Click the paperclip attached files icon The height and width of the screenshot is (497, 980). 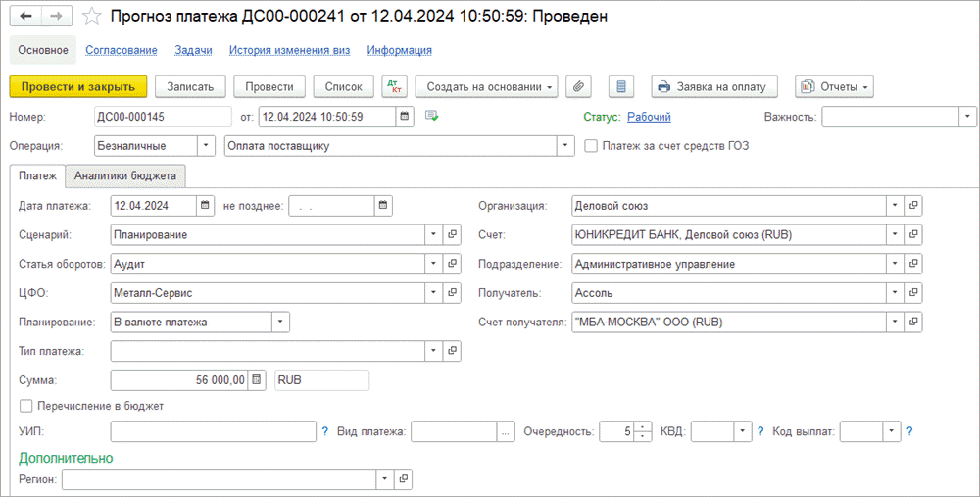point(579,87)
